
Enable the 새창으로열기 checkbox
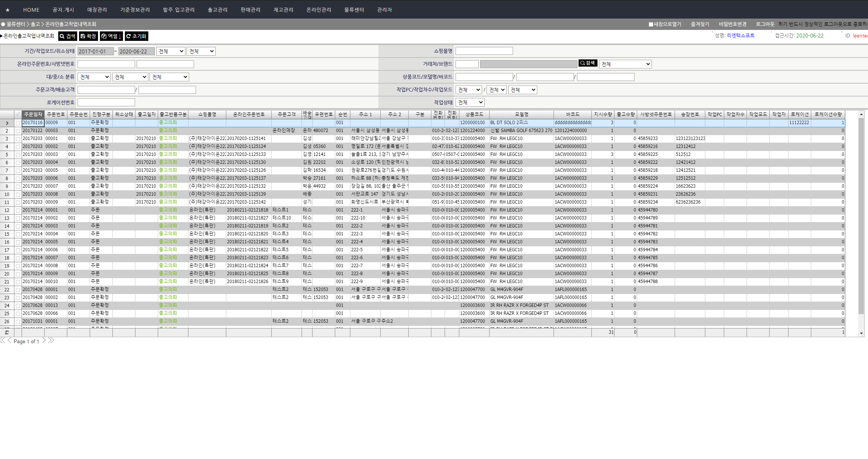[651, 24]
